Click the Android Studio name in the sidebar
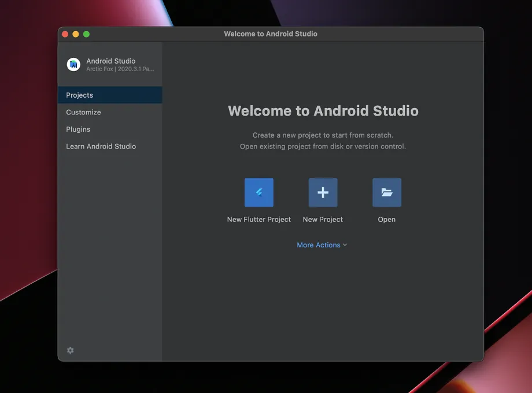The width and height of the screenshot is (532, 393). tap(110, 61)
